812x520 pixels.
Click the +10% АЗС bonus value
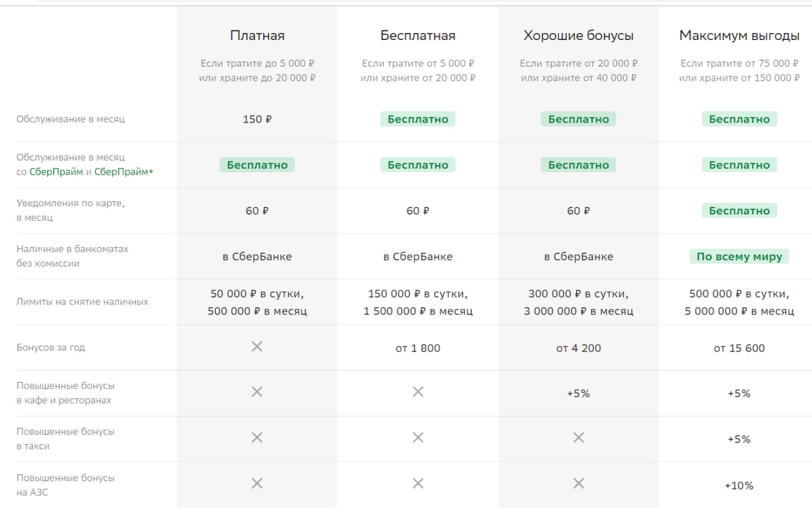739,486
